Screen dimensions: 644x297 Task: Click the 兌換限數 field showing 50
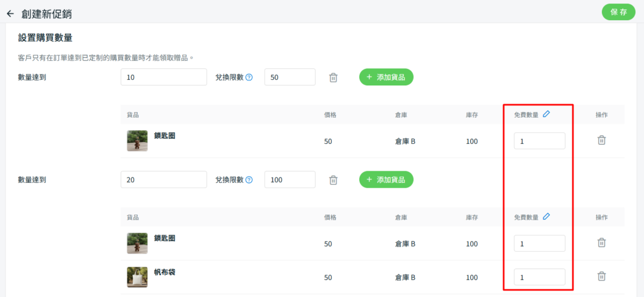pyautogui.click(x=290, y=77)
